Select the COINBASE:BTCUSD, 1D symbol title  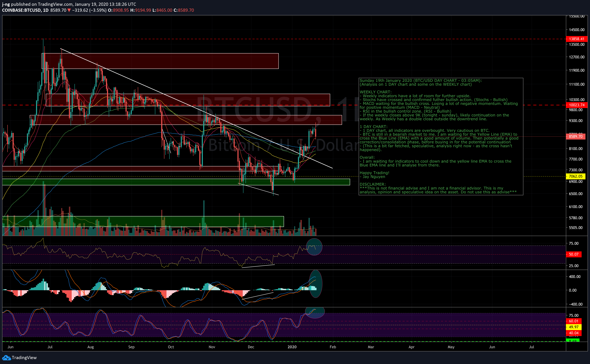tap(25, 10)
